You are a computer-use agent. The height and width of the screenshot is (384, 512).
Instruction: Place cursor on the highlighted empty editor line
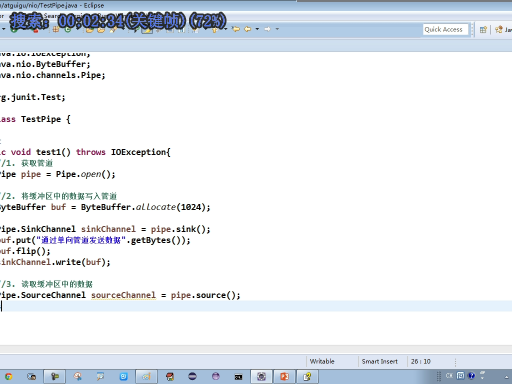256,306
